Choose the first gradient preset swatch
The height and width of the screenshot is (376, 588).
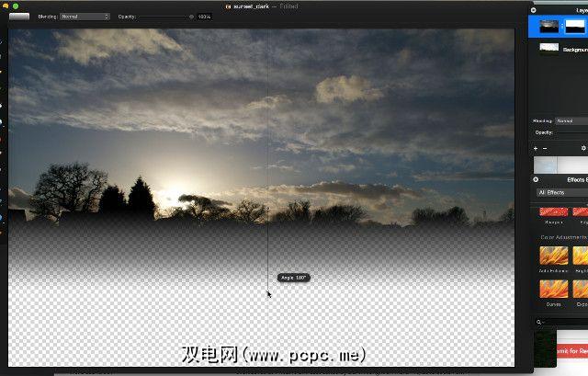545,165
